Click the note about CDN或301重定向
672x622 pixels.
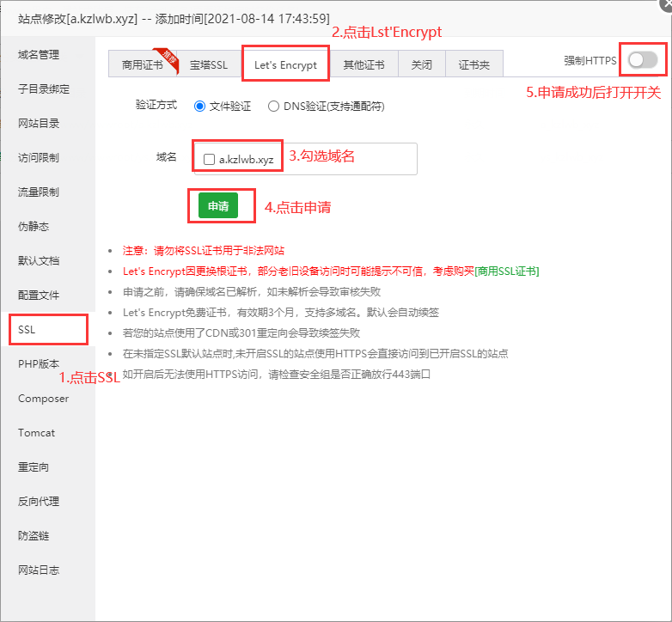(241, 332)
